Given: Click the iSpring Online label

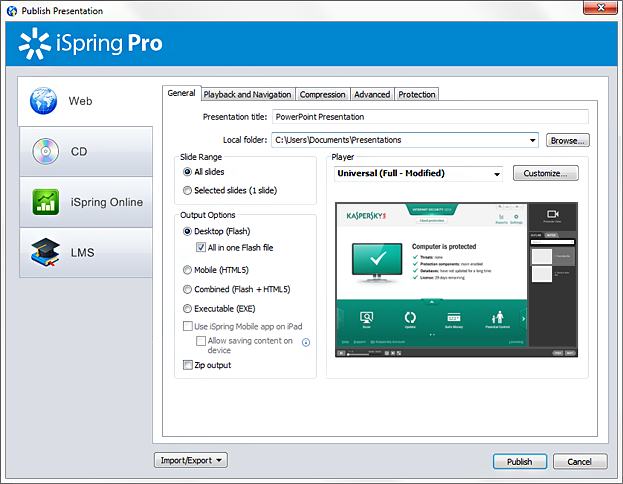Looking at the screenshot, I should (106, 202).
